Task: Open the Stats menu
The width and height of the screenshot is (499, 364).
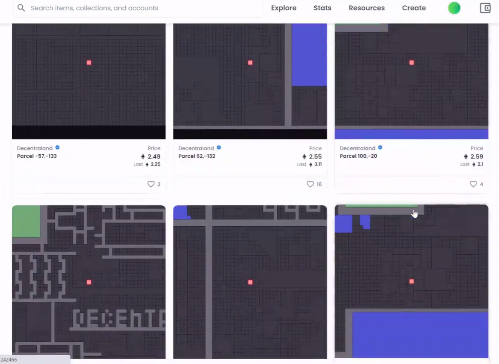Action: [322, 8]
